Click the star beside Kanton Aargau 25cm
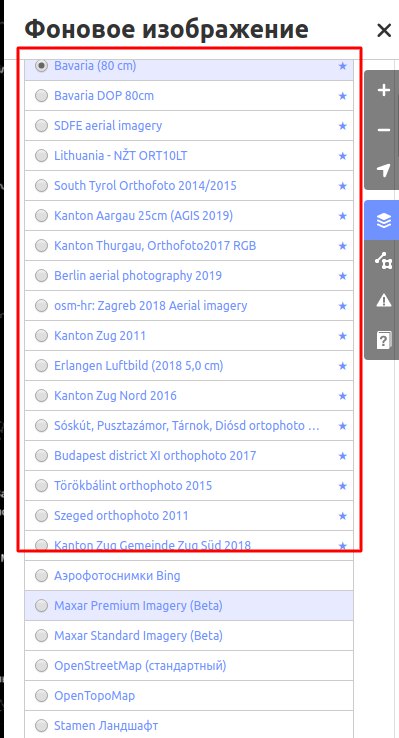 coord(343,216)
